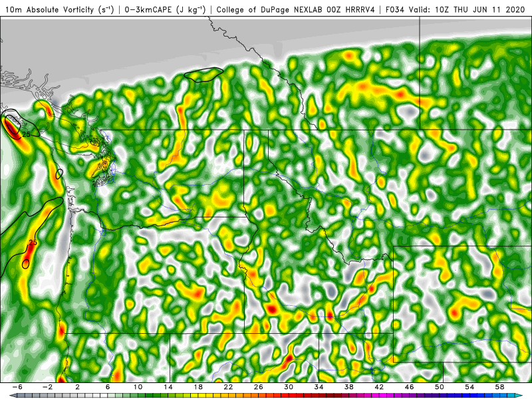
Task: Click the "54" colorbar tick label
Action: [469, 387]
